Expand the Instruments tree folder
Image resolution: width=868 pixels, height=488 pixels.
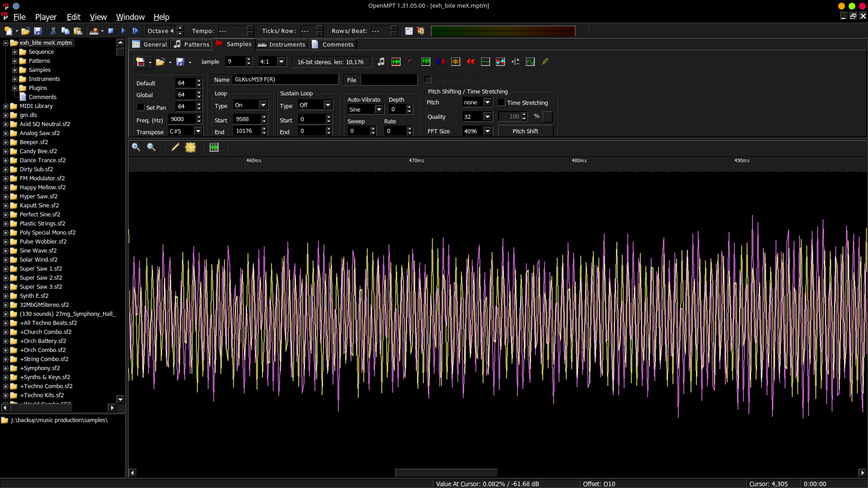(x=14, y=79)
